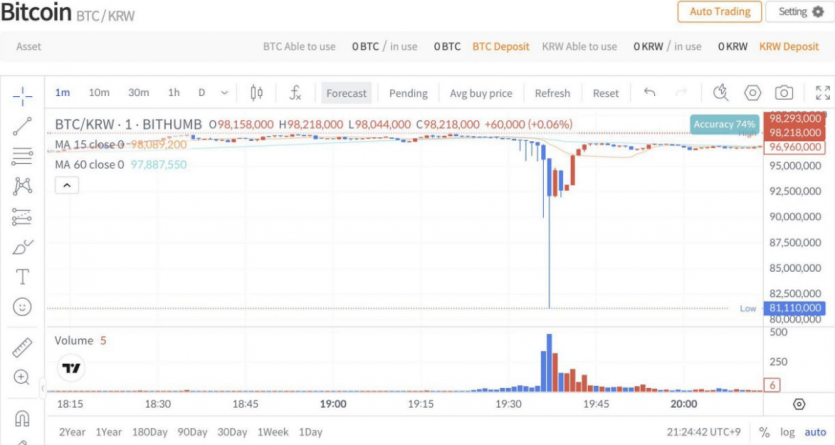Open the KRW Deposit link
The width and height of the screenshot is (835, 445).
tap(789, 46)
